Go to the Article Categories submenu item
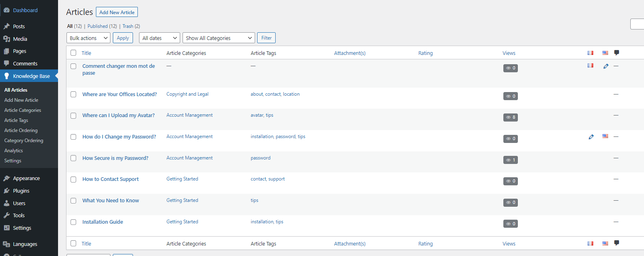Viewport: 644px width, 256px height. tap(23, 110)
